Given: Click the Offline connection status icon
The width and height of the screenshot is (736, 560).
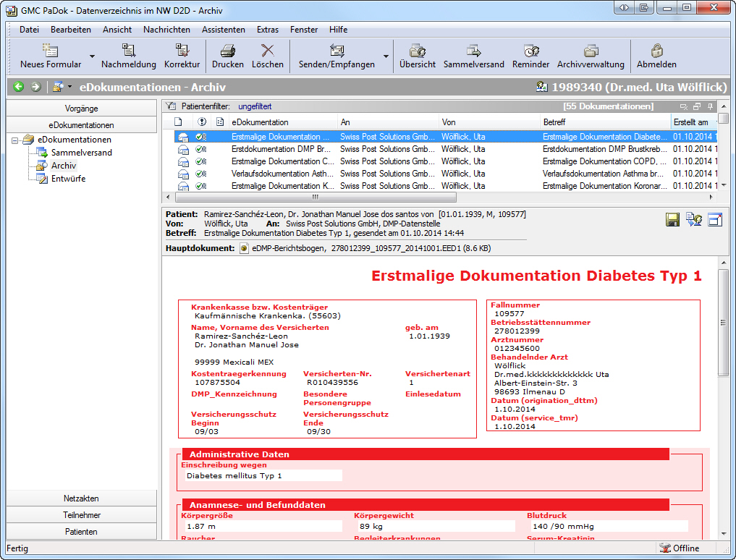Looking at the screenshot, I should pyautogui.click(x=664, y=548).
